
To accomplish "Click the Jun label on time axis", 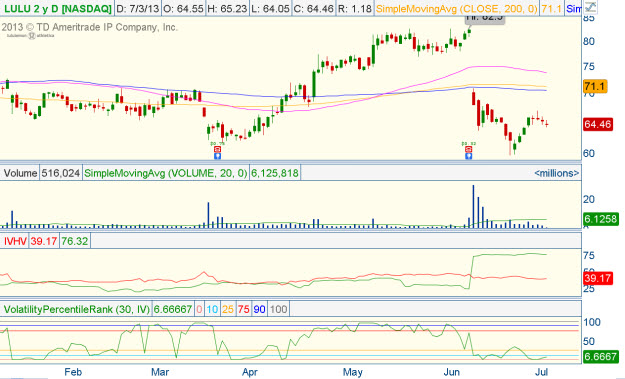I will pyautogui.click(x=451, y=372).
